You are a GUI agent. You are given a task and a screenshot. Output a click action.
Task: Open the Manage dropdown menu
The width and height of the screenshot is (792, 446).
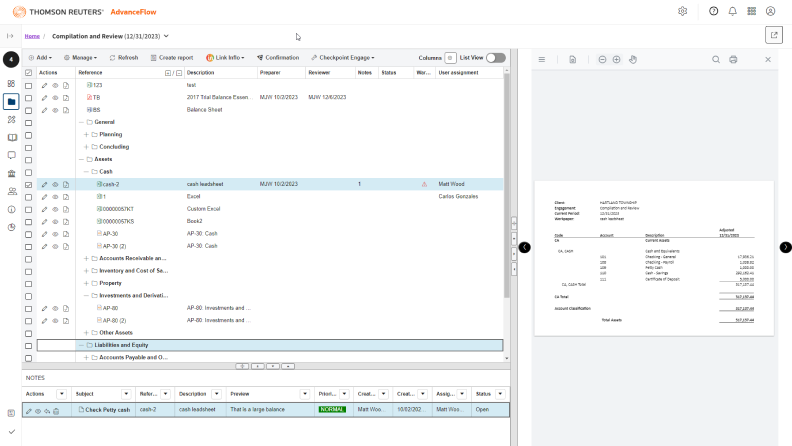pos(80,58)
